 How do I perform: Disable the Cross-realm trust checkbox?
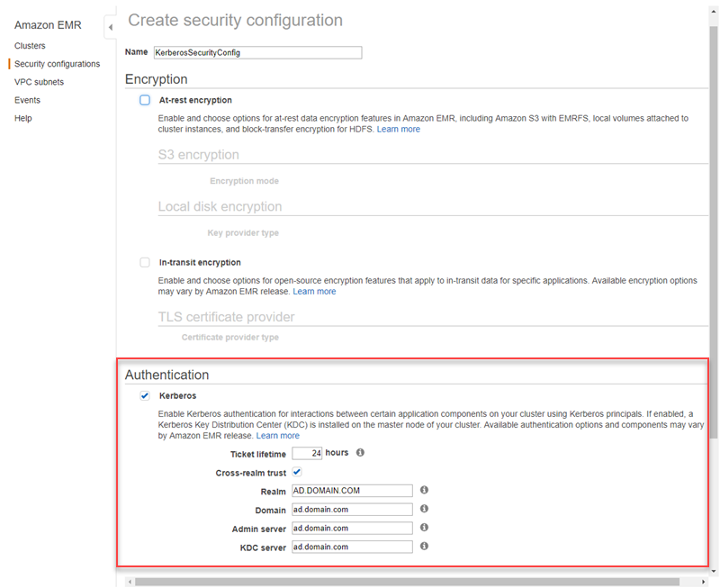[297, 472]
